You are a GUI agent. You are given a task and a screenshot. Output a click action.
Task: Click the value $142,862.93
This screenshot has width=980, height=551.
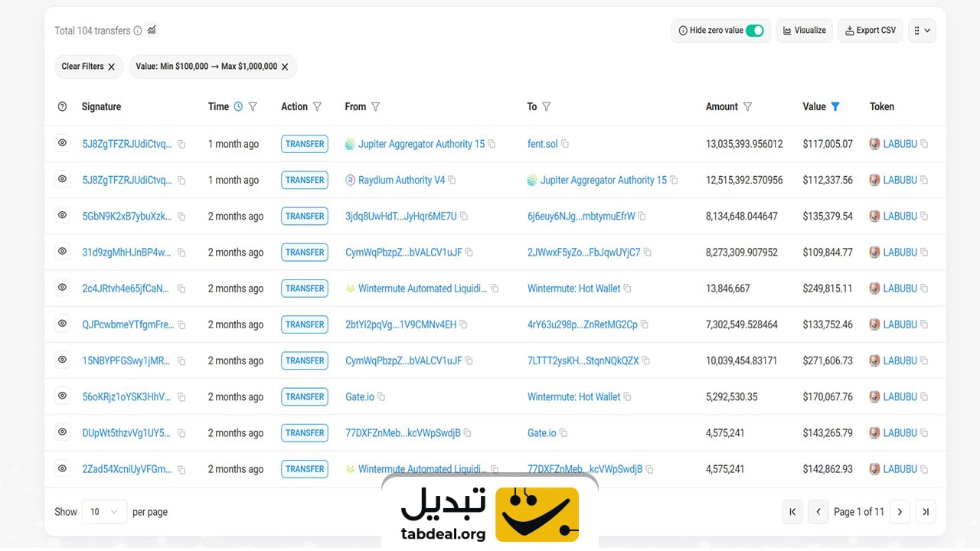point(828,469)
